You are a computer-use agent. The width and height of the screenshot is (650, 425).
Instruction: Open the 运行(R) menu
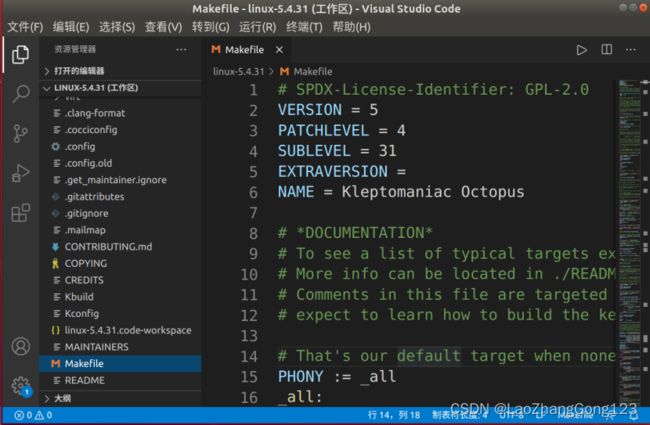click(257, 27)
